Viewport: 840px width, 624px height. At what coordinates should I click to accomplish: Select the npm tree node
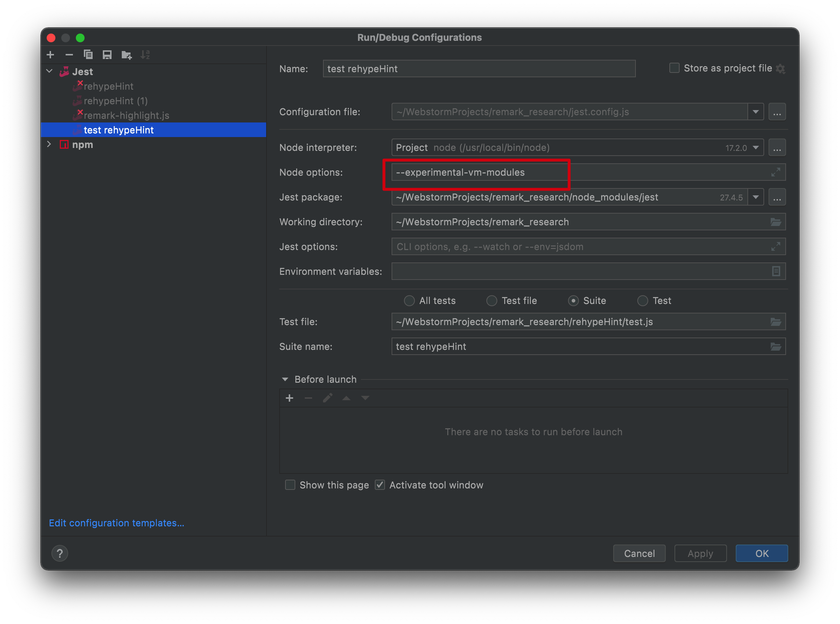pos(153,145)
